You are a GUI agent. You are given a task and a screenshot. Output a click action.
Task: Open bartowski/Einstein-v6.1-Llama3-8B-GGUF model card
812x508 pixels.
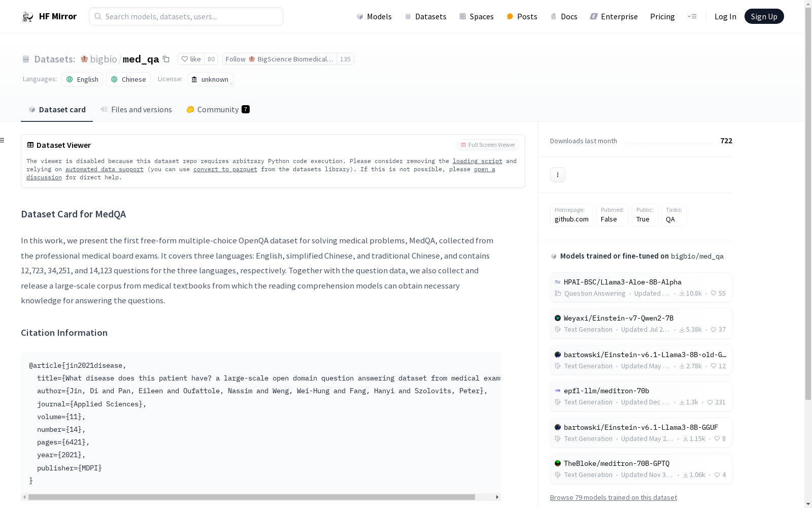[641, 433]
